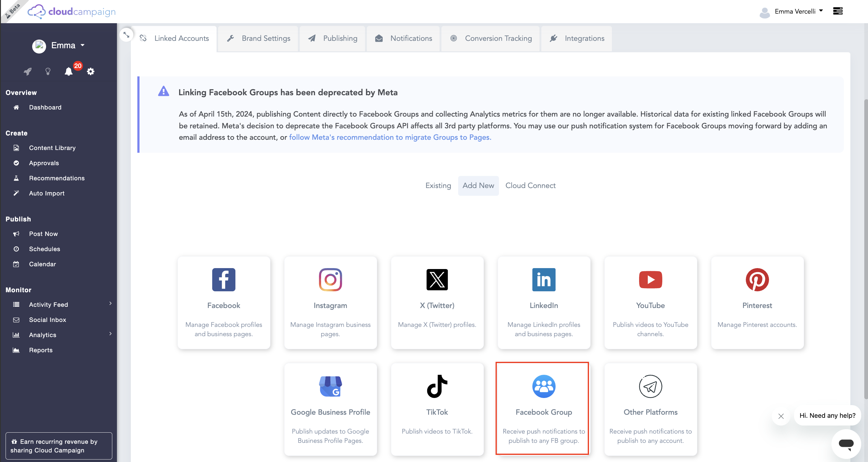Viewport: 868px width, 462px height.
Task: Open the Publishing tab
Action: (333, 39)
